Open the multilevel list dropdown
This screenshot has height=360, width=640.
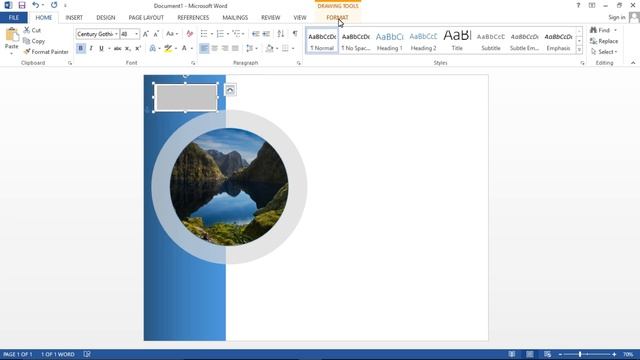pos(243,34)
